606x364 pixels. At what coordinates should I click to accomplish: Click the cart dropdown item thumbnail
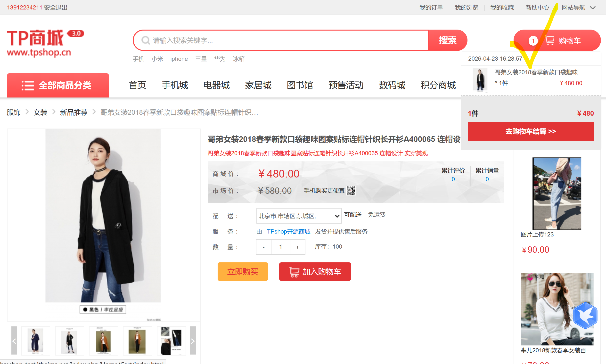tap(480, 80)
